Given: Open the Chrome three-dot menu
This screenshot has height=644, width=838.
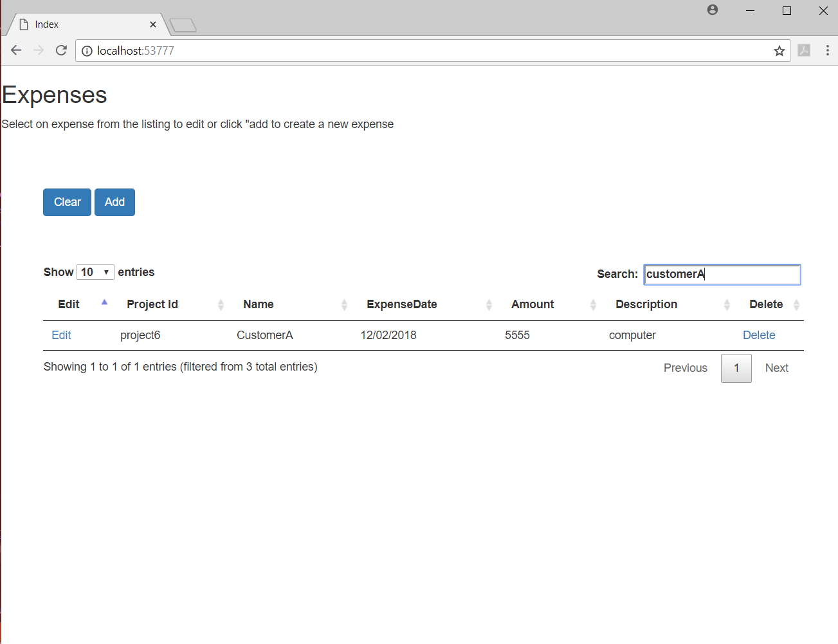Looking at the screenshot, I should pyautogui.click(x=828, y=50).
